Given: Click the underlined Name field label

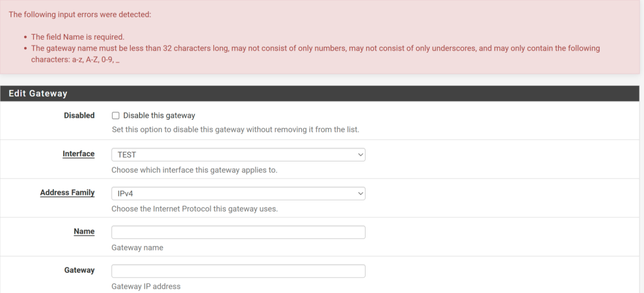Looking at the screenshot, I should (x=84, y=231).
